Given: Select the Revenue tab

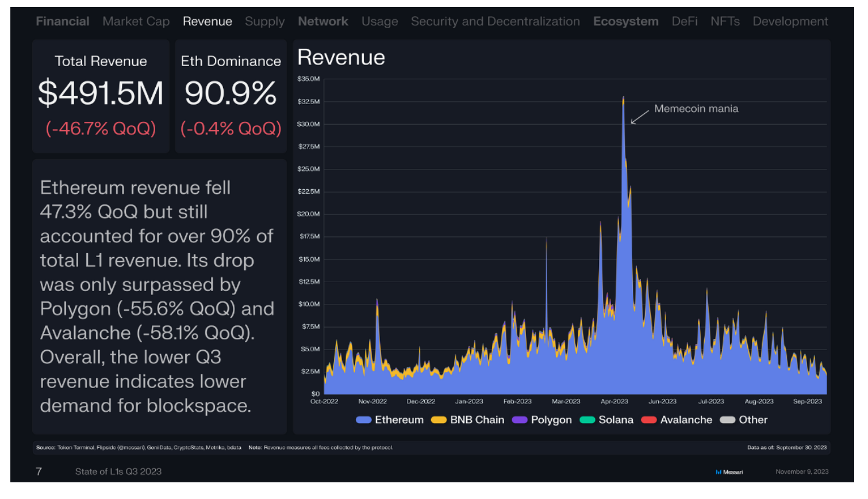Looking at the screenshot, I should click(x=208, y=21).
